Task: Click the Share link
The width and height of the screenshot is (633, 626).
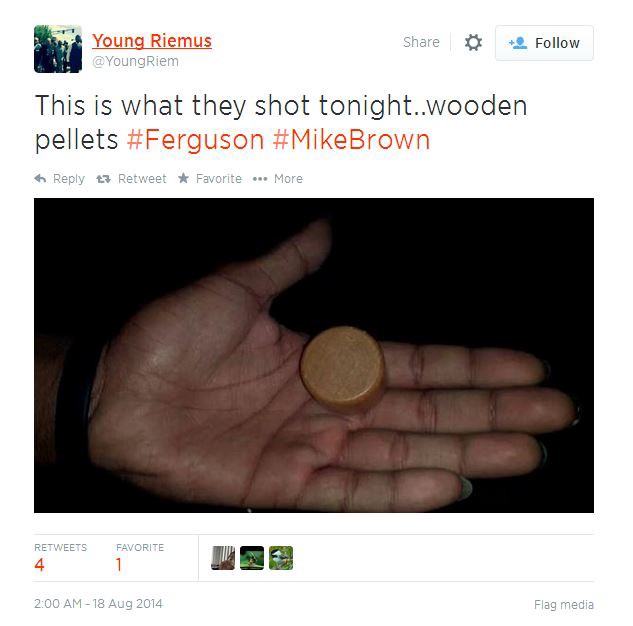Action: point(421,42)
